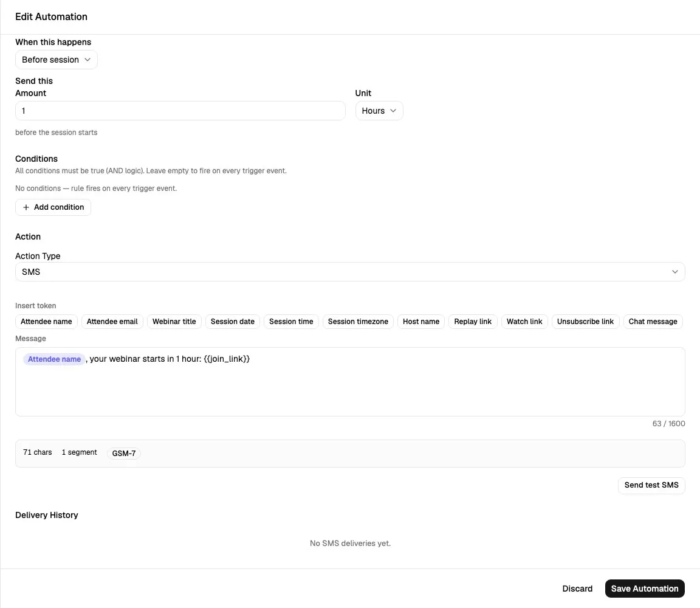Screen dimensions: 700x608
Task: Open the Hours unit dropdown
Action: click(379, 111)
